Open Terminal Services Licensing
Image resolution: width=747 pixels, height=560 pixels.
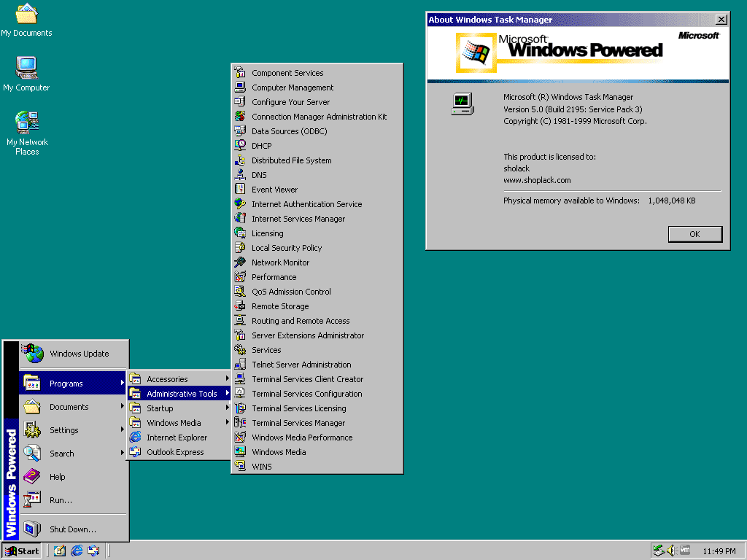[x=317, y=408]
